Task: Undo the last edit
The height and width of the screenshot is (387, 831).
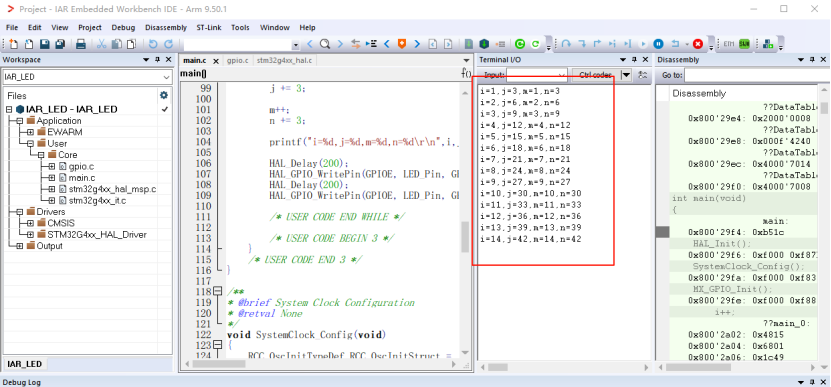Action: tap(153, 44)
